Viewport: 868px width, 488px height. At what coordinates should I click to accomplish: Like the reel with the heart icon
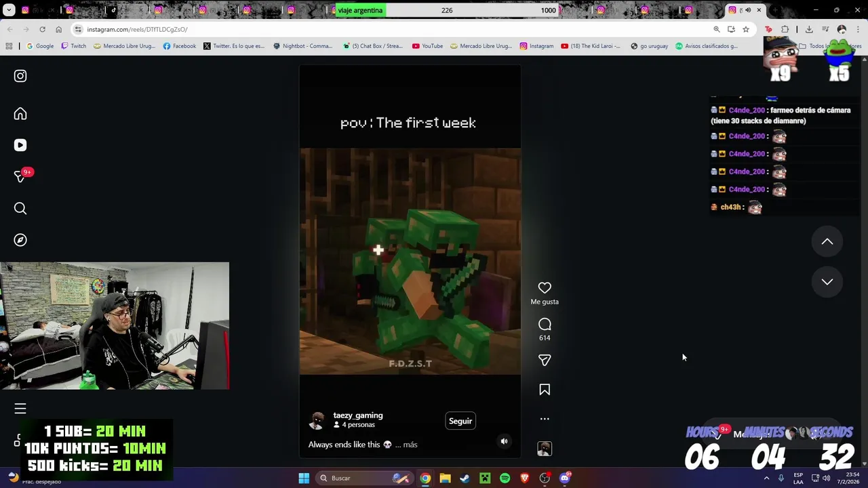click(x=545, y=288)
